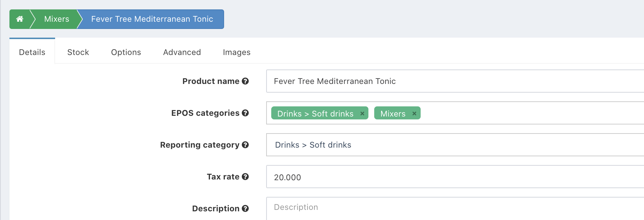
Task: Click the EPOS categories help icon
Action: (x=245, y=113)
